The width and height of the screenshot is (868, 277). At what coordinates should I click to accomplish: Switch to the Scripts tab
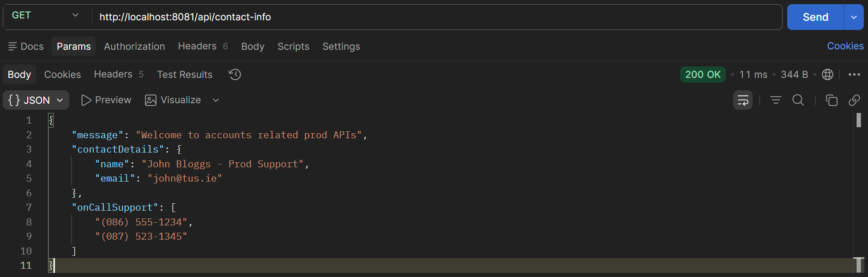[x=293, y=47]
